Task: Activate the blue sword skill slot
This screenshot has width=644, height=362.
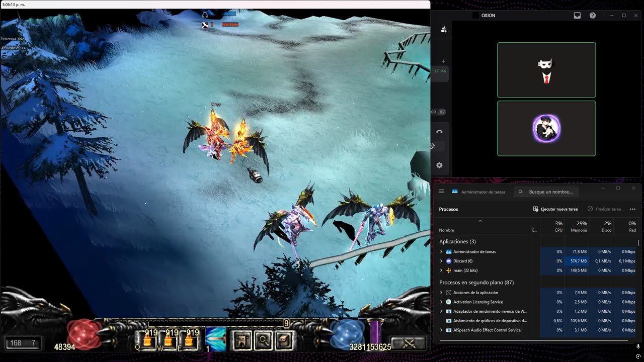Action: click(x=216, y=340)
